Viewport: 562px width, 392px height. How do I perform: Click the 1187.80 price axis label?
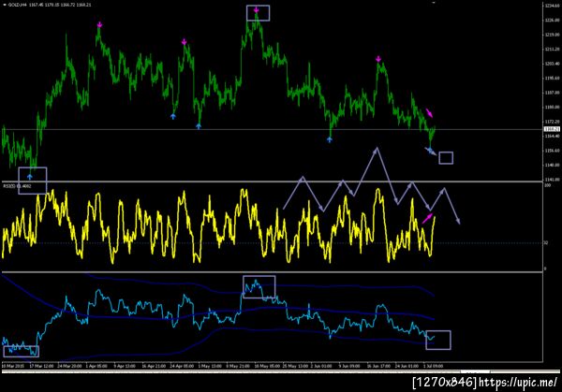point(553,93)
